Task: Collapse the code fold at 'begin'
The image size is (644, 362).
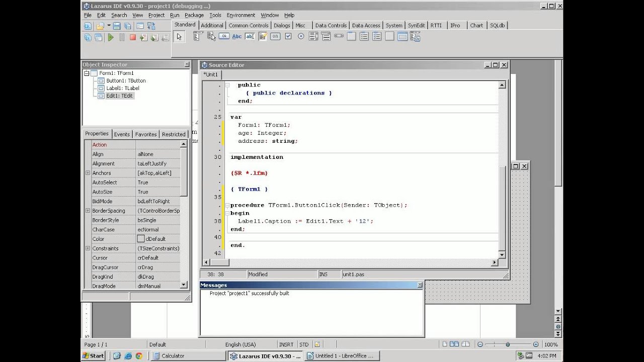Action: click(227, 213)
